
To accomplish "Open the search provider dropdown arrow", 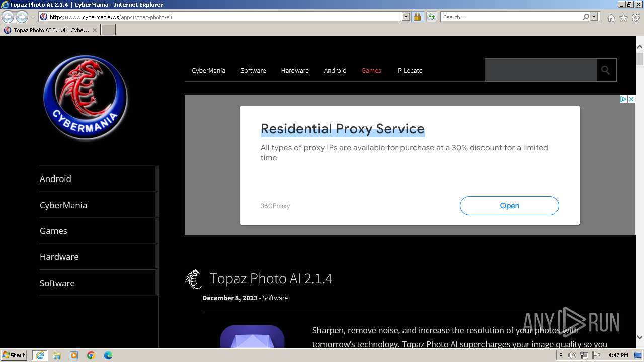I will (594, 17).
